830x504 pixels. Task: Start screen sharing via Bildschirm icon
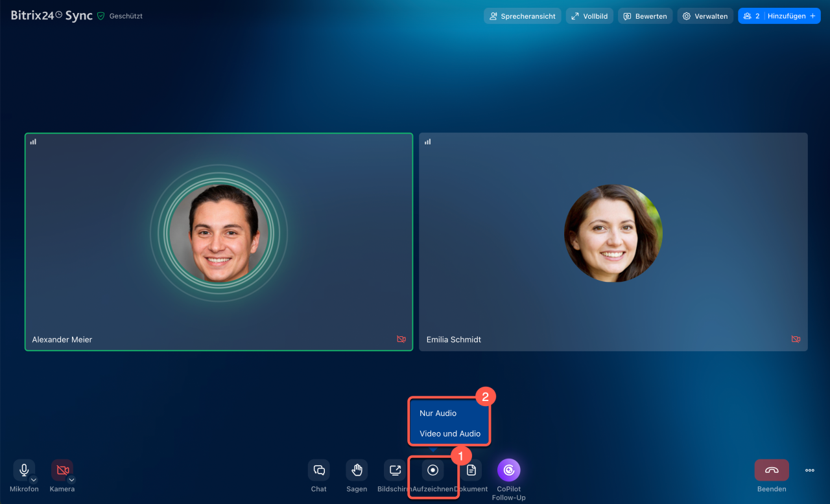tap(395, 470)
